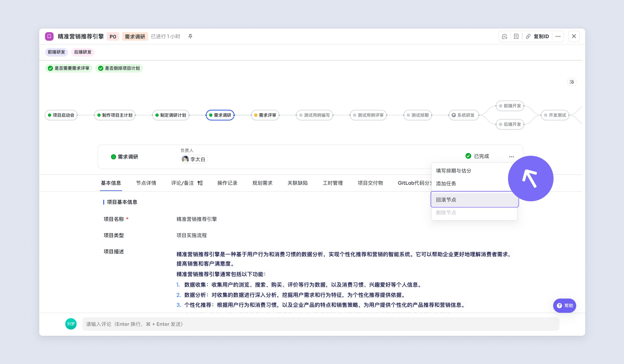The width and height of the screenshot is (624, 364).
Task: Select the 制定调研计划 workflow node
Action: pos(171,115)
